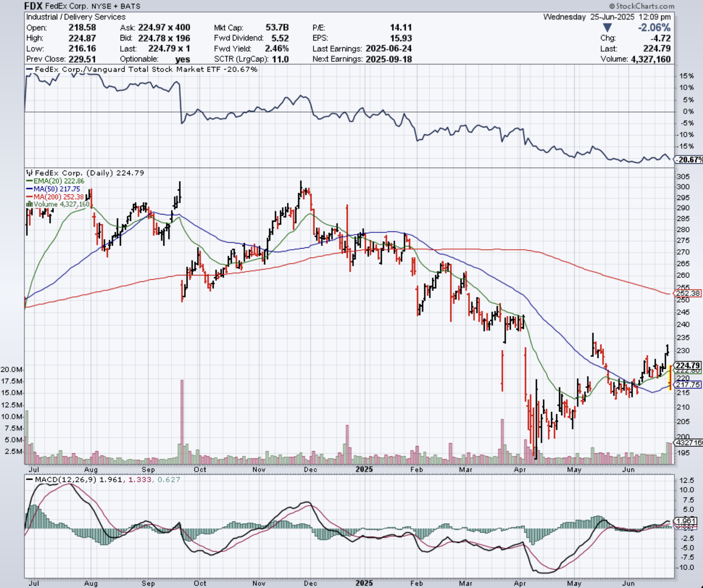703x588 pixels.
Task: Click the -20.67% label on ratio axis
Action: pyautogui.click(x=689, y=160)
